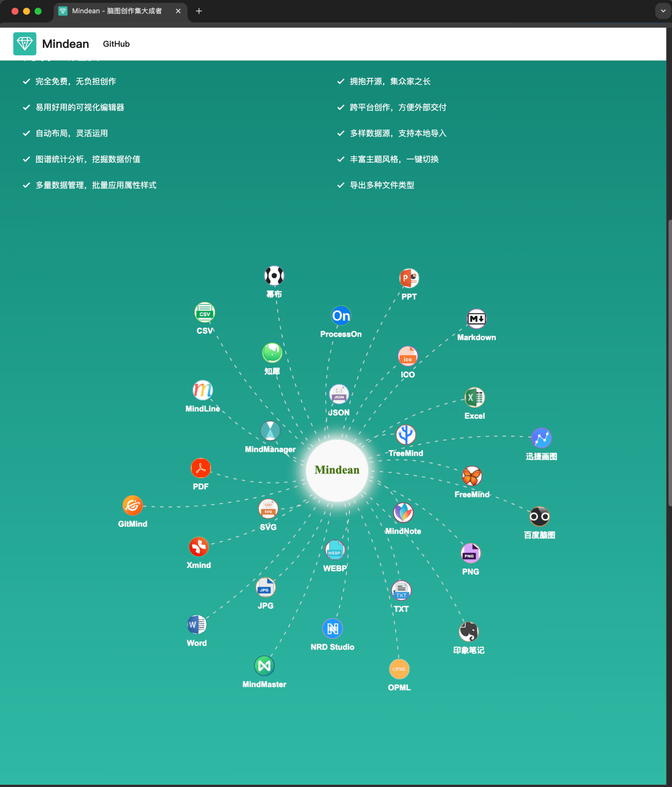Click the GitMind orange icon

click(133, 505)
